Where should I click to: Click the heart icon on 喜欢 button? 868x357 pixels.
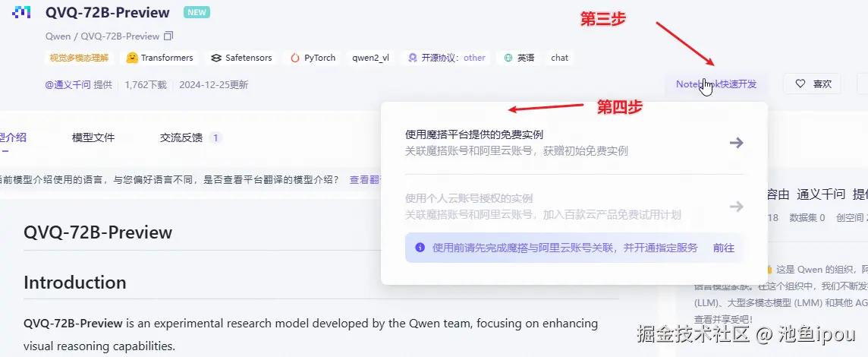(x=800, y=84)
